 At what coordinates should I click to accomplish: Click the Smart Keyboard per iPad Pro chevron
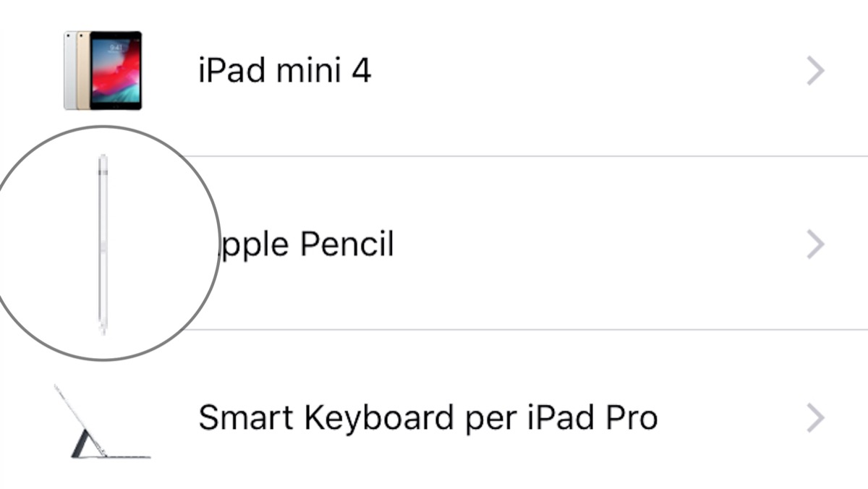815,418
